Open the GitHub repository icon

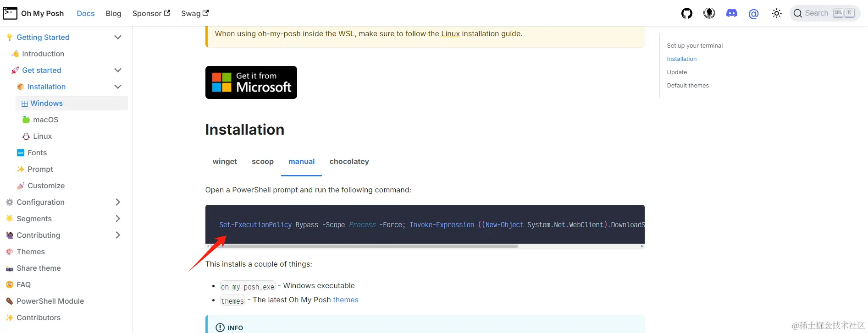point(686,13)
